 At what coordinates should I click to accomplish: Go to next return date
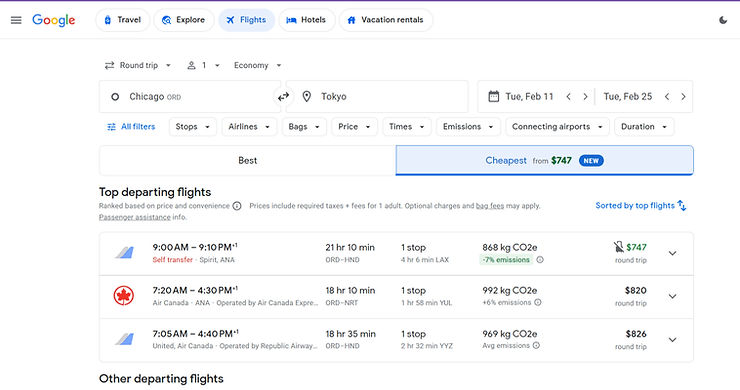point(683,97)
